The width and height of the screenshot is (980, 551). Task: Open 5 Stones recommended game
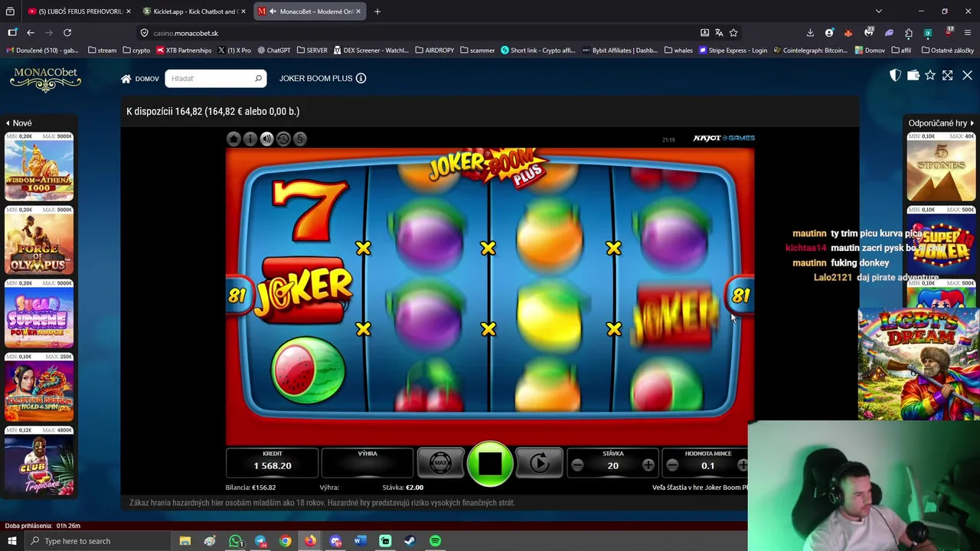[x=941, y=166]
